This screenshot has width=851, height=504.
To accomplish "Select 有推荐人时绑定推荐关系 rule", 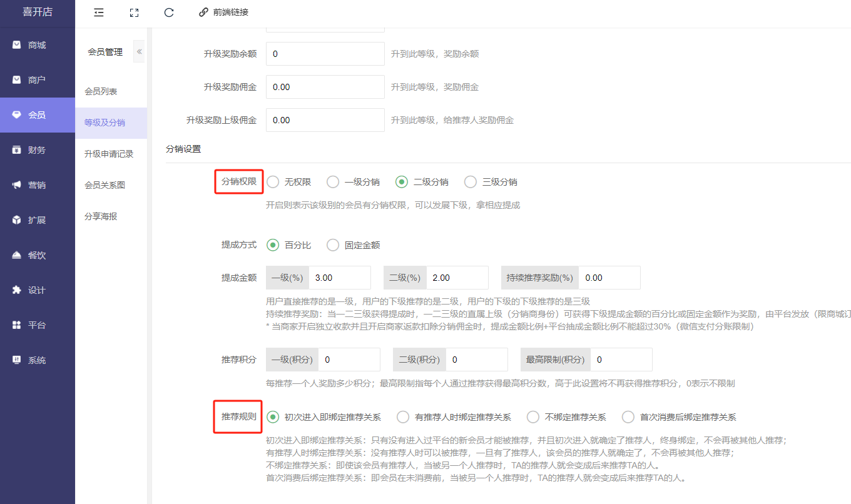I will tap(403, 417).
